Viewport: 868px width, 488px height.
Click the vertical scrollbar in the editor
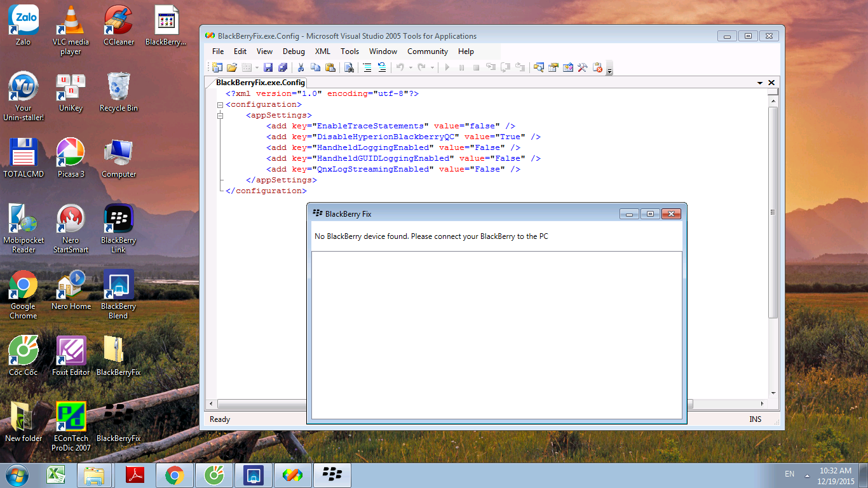point(773,212)
